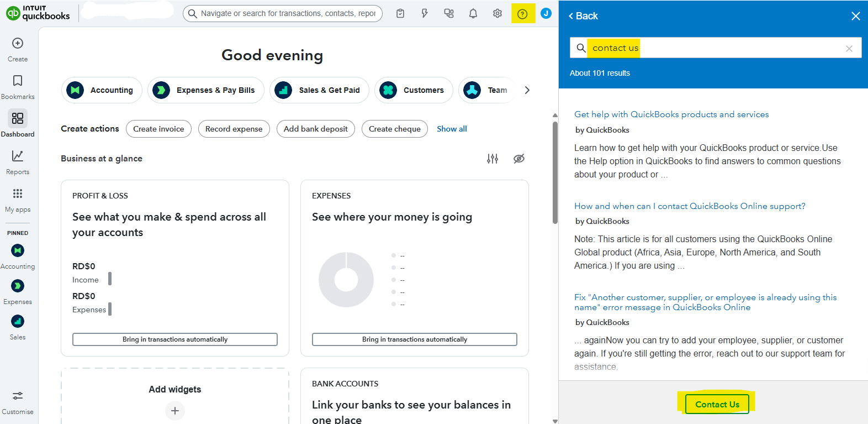This screenshot has height=424, width=868.
Task: Open the lightning bolt quick actions icon
Action: (425, 13)
